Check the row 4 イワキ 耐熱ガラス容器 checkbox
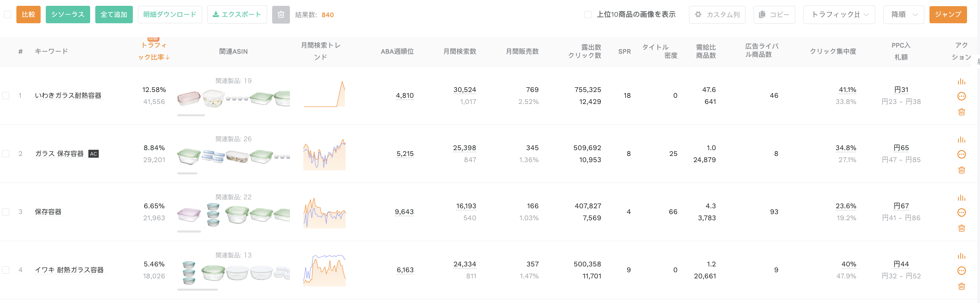Viewport: 980px width, 303px height. pos(6,270)
